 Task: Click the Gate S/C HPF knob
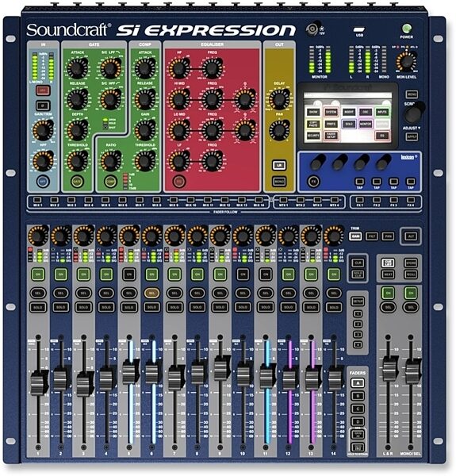110,99
